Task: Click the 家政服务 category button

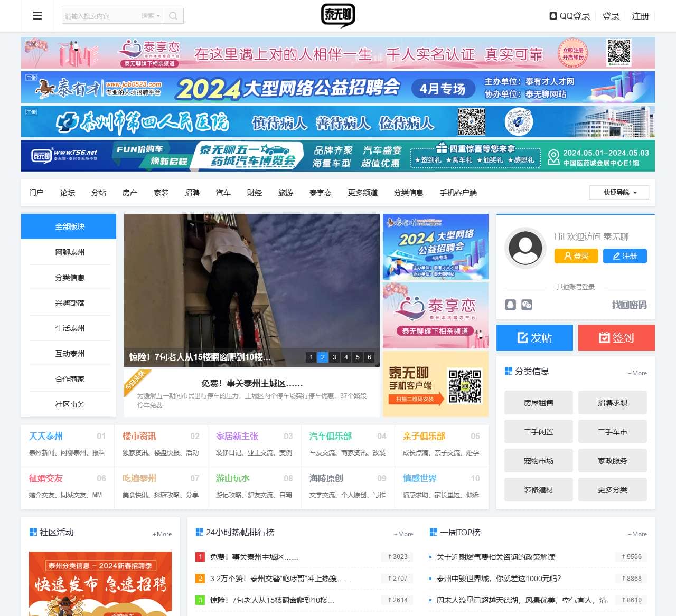Action: click(x=613, y=460)
